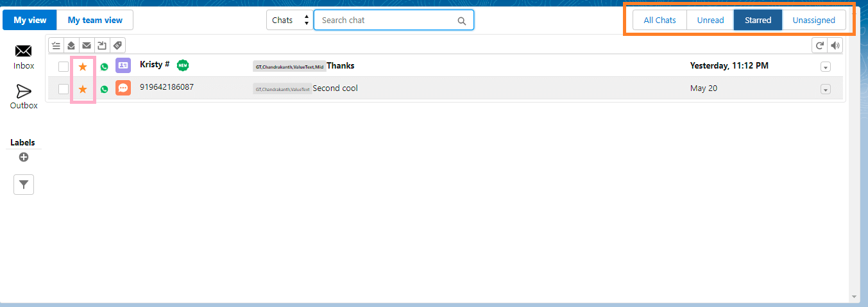Click the label tag toolbar icon
868x307 pixels.
coord(117,46)
